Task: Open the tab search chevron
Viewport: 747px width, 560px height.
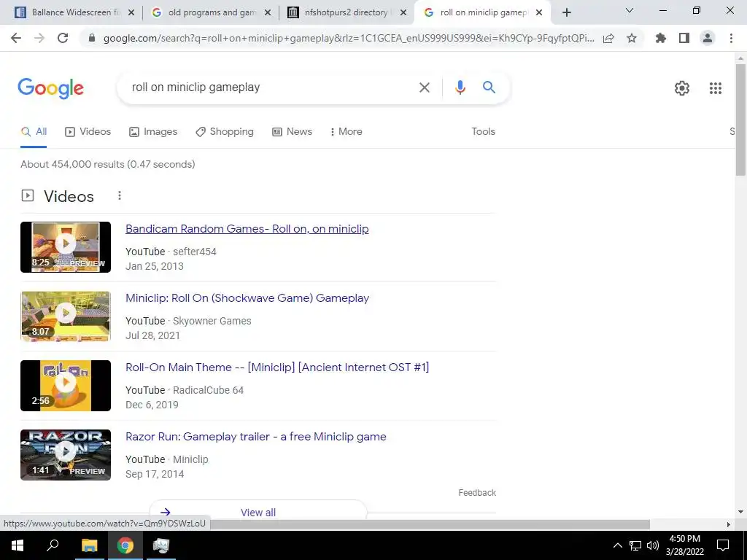Action: tap(630, 10)
